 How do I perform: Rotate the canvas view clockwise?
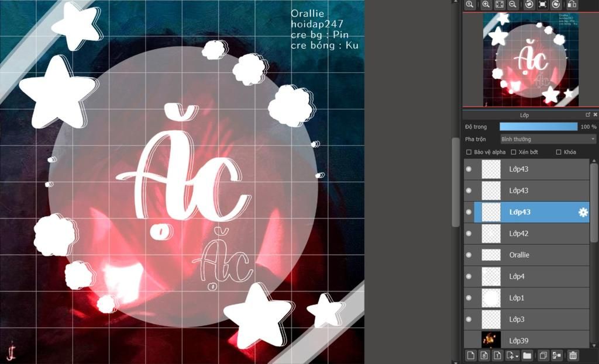pyautogui.click(x=556, y=5)
